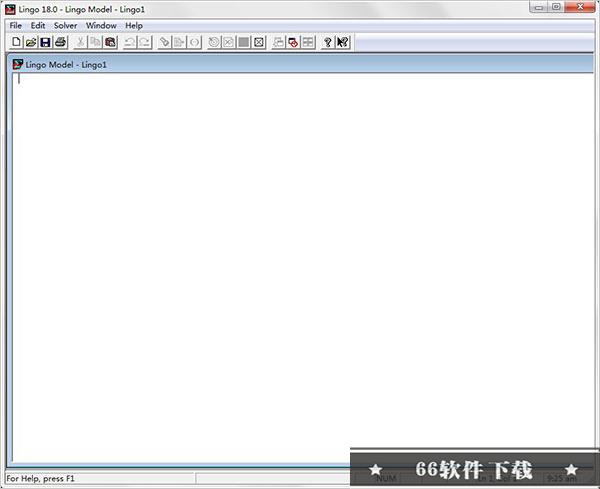Click the Lingo 18.0 title bar app icon
Image resolution: width=600 pixels, height=489 pixels.
coord(10,9)
